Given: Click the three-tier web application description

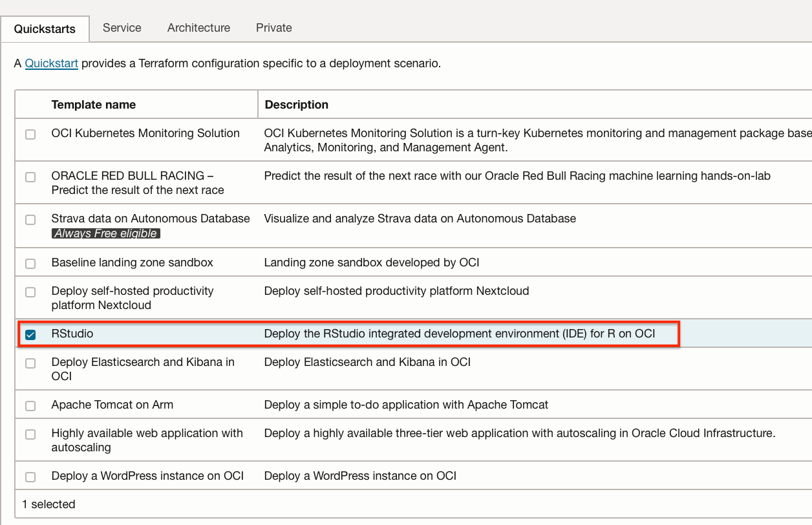Looking at the screenshot, I should point(520,433).
